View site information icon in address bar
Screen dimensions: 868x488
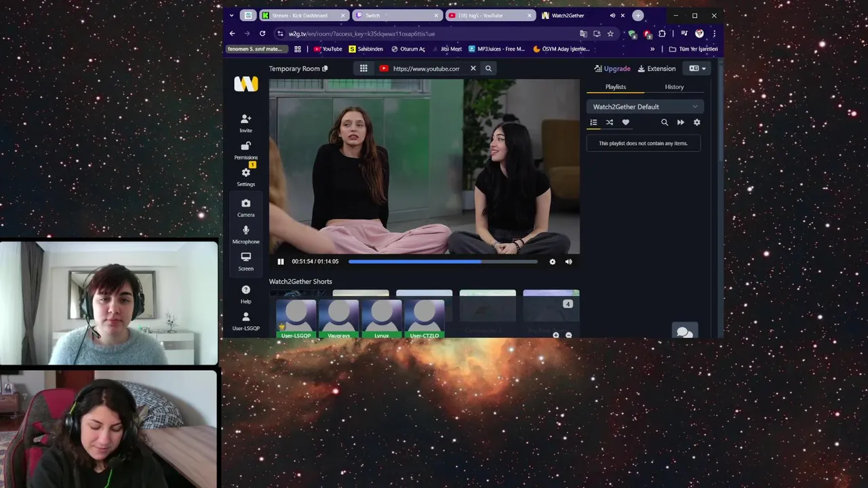click(x=280, y=34)
